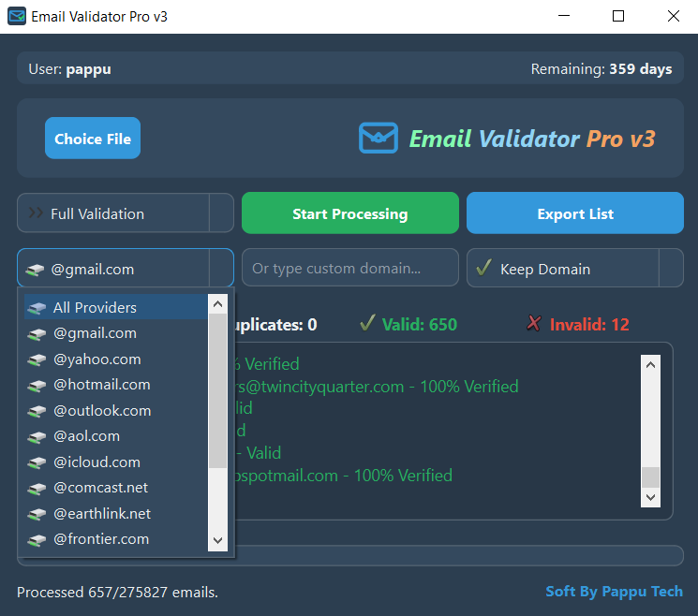Click the Choice File button

point(93,139)
